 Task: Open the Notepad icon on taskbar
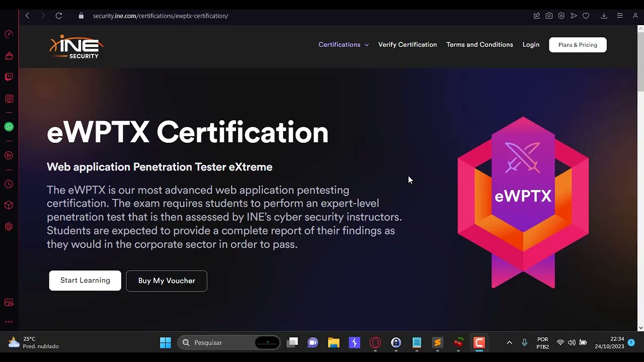[x=417, y=342]
